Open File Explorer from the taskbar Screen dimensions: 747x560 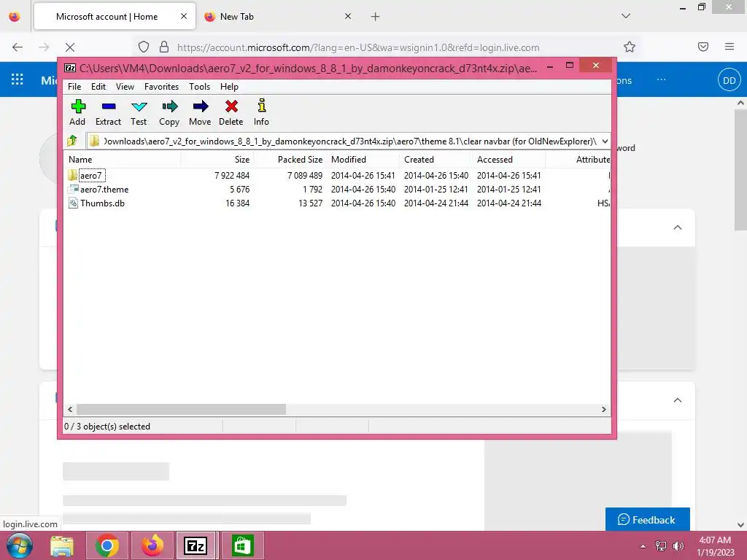(x=63, y=546)
